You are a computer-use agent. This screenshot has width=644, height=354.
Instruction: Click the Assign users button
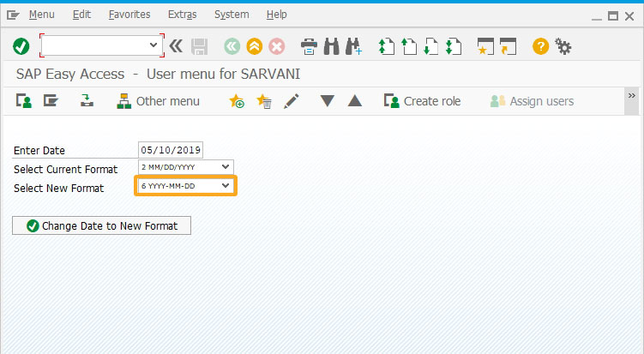(532, 101)
